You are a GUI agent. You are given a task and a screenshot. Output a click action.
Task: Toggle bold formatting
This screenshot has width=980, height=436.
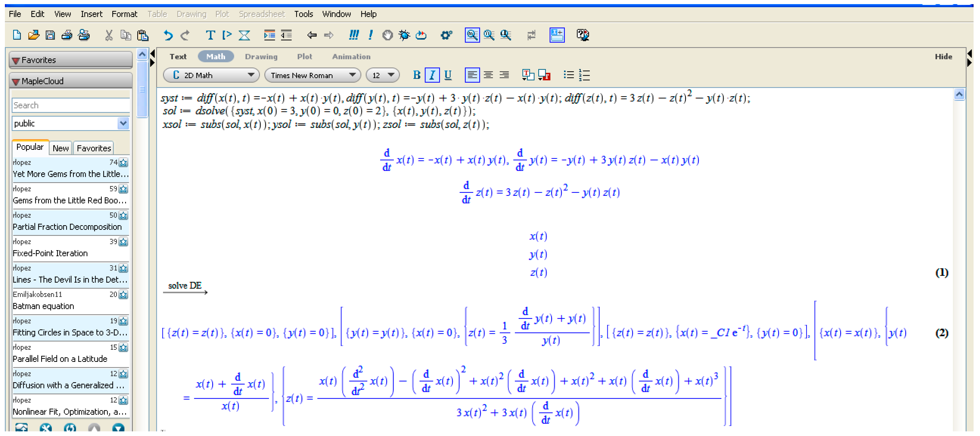[416, 75]
